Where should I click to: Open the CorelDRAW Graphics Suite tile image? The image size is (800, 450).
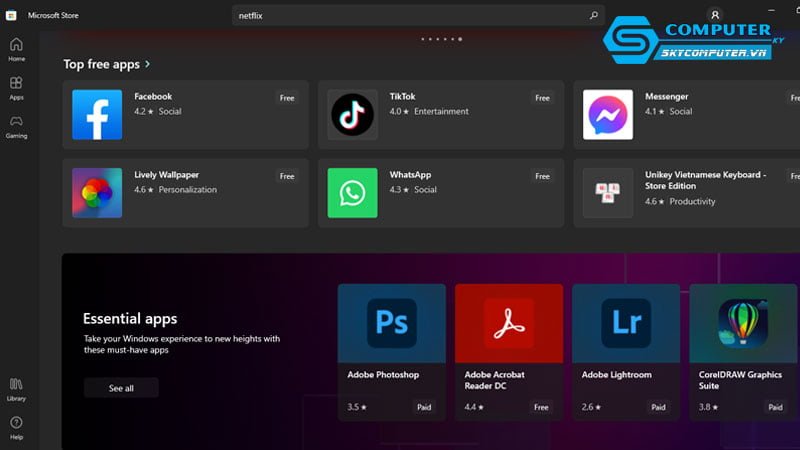pos(743,323)
